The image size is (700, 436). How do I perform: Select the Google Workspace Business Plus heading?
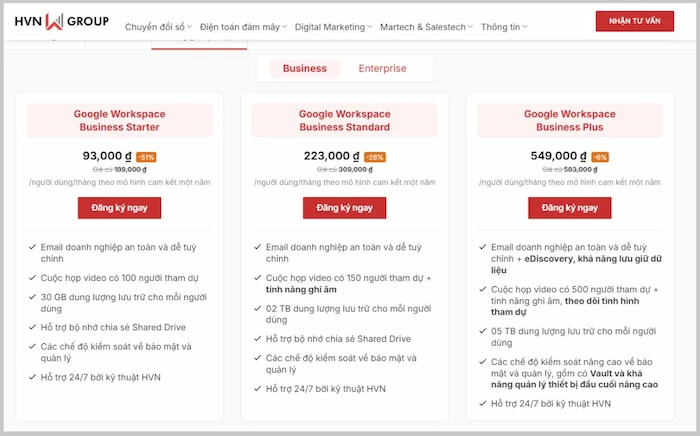tap(571, 121)
